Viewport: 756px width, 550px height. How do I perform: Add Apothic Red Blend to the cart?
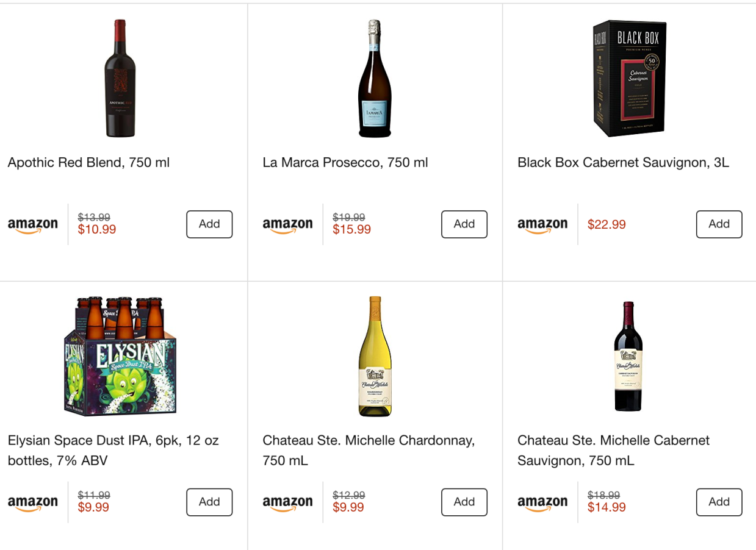click(x=209, y=224)
